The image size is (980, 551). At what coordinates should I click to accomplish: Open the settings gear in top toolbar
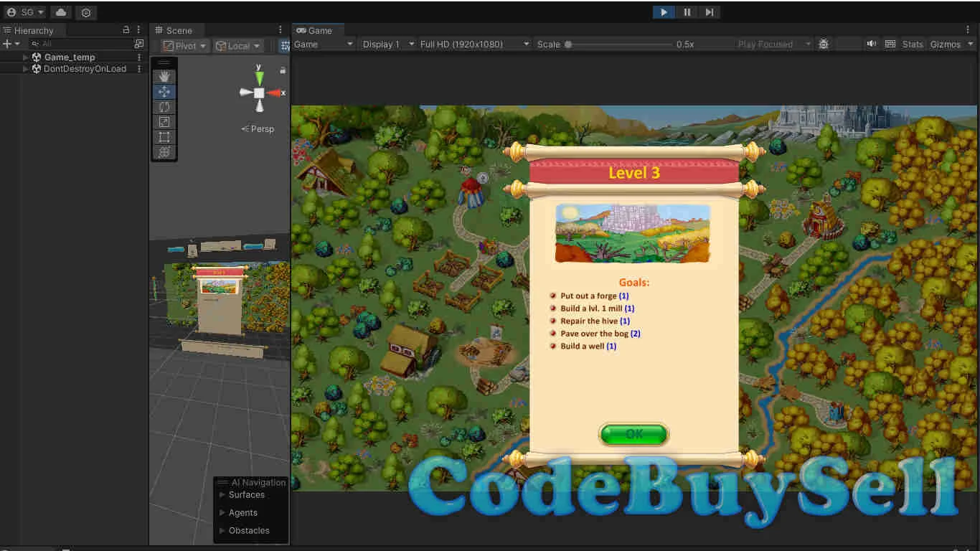tap(86, 12)
